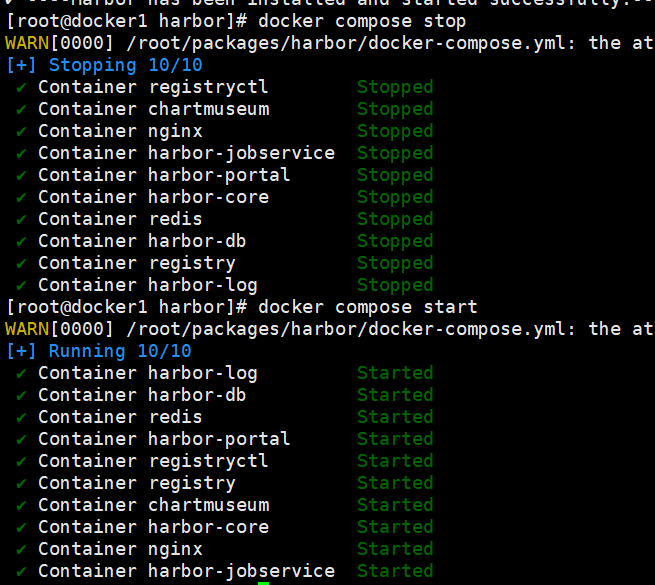Image resolution: width=655 pixels, height=585 pixels.
Task: Click the 'Started' status beside harbor-log
Action: (x=395, y=373)
